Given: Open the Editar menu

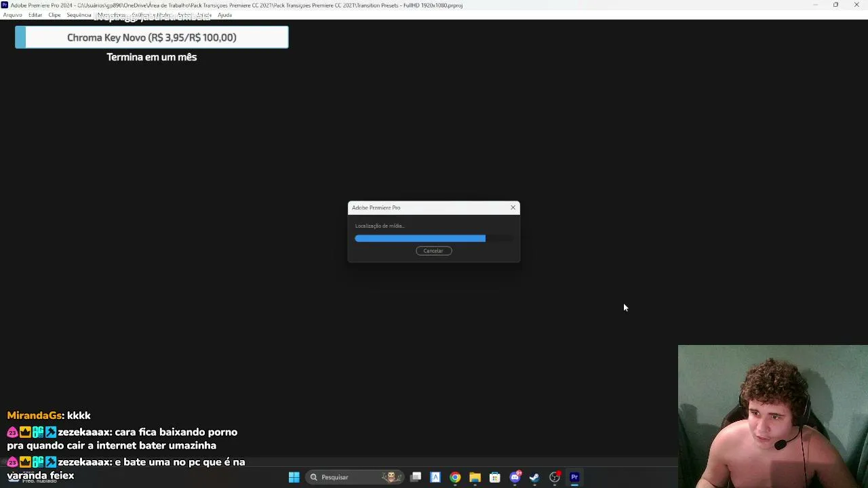Looking at the screenshot, I should coord(35,15).
